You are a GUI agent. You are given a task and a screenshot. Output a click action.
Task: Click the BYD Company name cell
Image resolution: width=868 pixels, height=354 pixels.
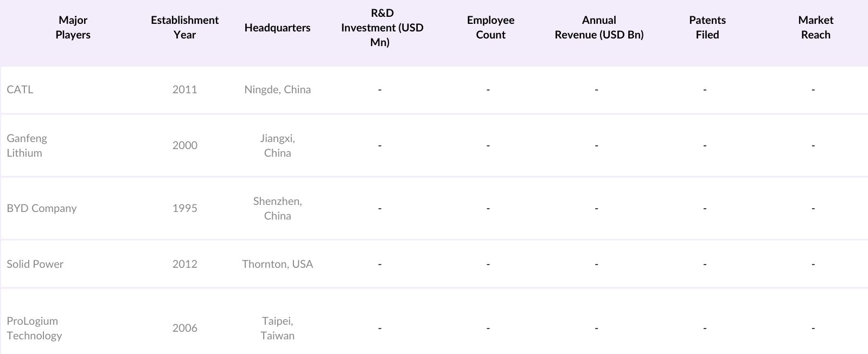(x=42, y=208)
